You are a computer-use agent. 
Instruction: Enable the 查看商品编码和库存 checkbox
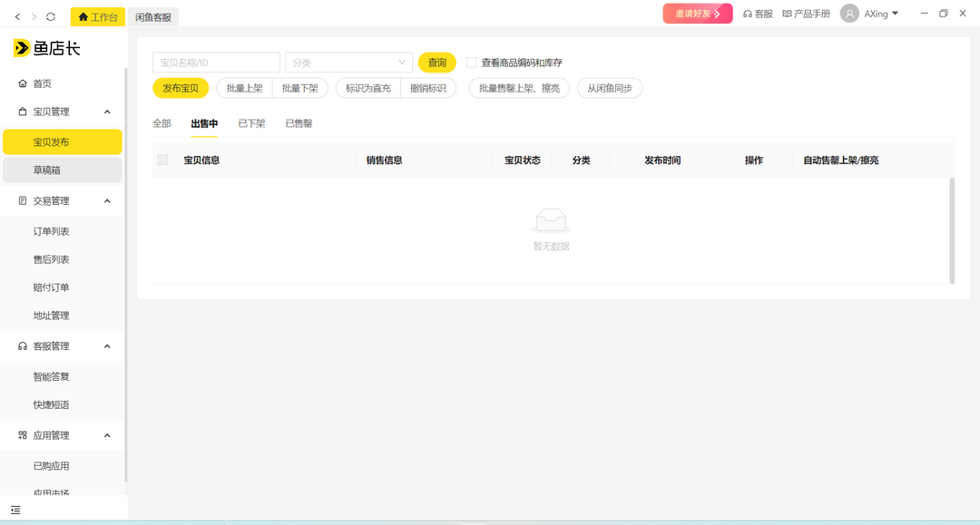click(x=472, y=62)
